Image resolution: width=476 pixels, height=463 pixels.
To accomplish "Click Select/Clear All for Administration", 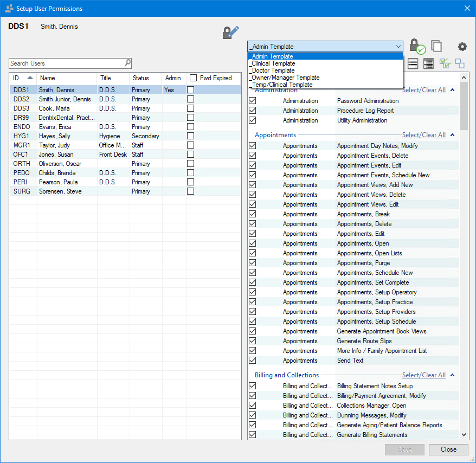I will coord(424,89).
